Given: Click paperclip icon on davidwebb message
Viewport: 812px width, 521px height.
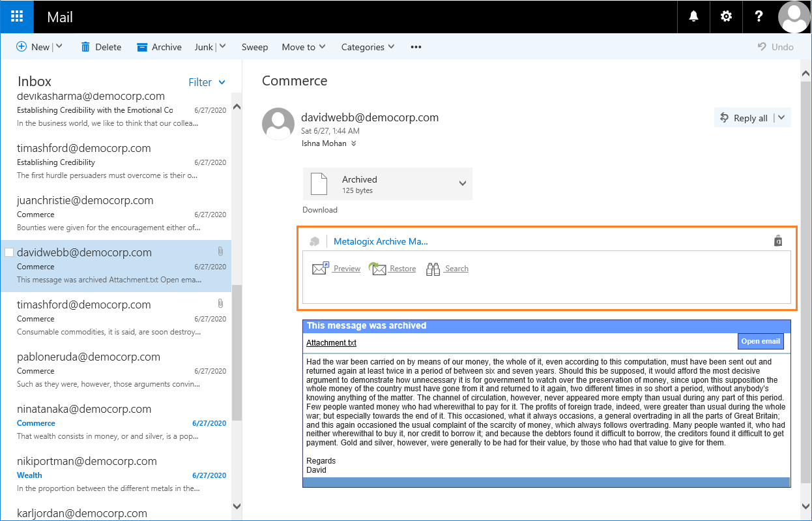Looking at the screenshot, I should coord(220,251).
